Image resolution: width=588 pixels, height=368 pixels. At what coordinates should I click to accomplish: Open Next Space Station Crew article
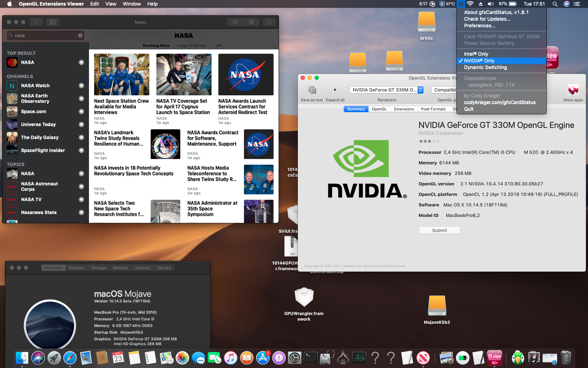pos(121,89)
